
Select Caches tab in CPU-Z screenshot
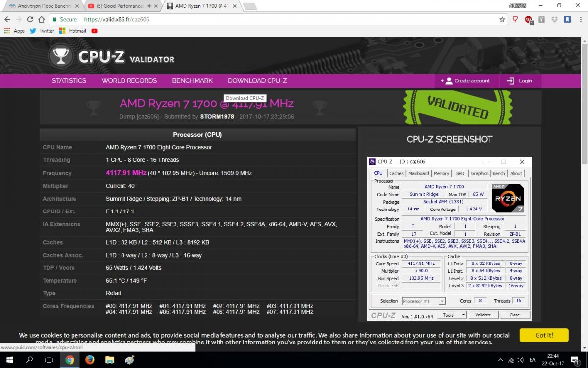396,173
